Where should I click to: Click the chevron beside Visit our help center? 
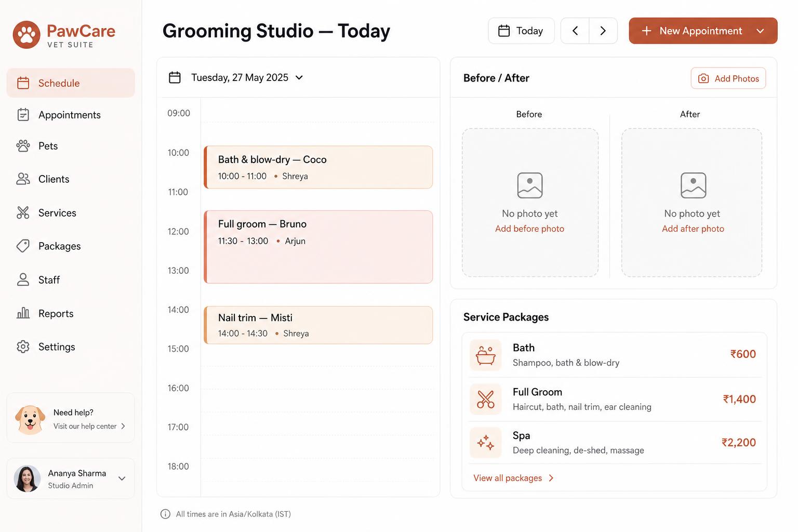pyautogui.click(x=123, y=426)
